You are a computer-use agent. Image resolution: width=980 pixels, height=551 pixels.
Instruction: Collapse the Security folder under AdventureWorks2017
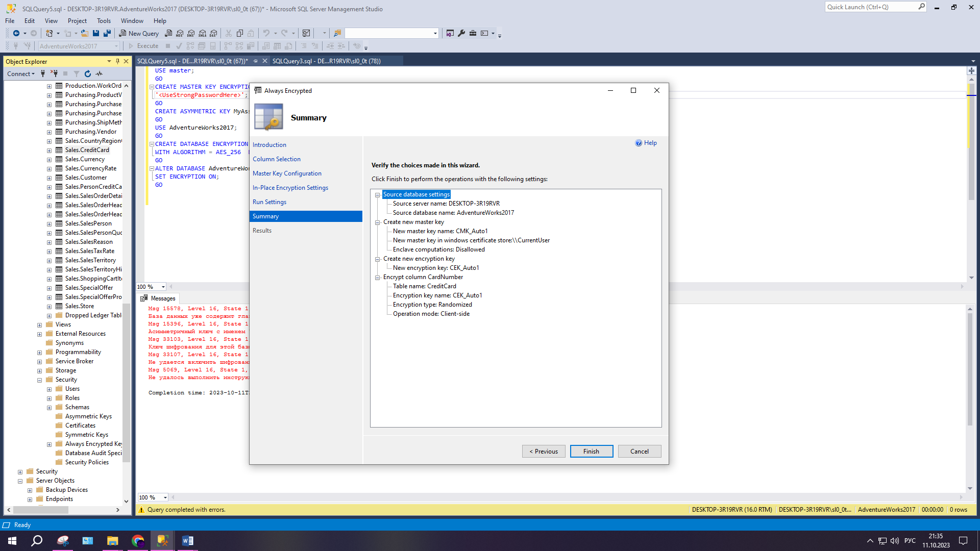point(39,380)
